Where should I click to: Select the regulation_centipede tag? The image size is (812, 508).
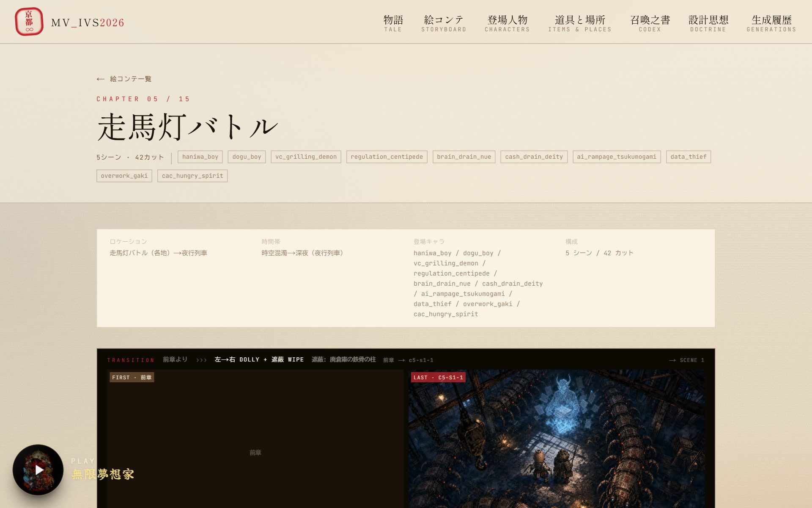(387, 157)
